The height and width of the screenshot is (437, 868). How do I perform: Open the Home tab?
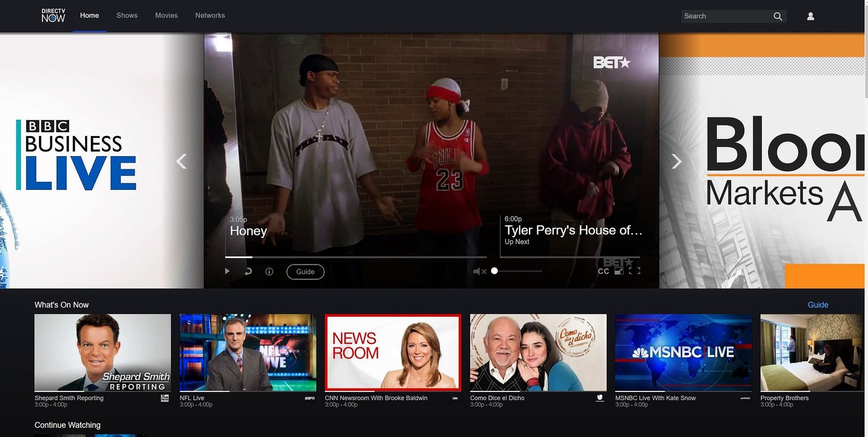[x=89, y=16]
